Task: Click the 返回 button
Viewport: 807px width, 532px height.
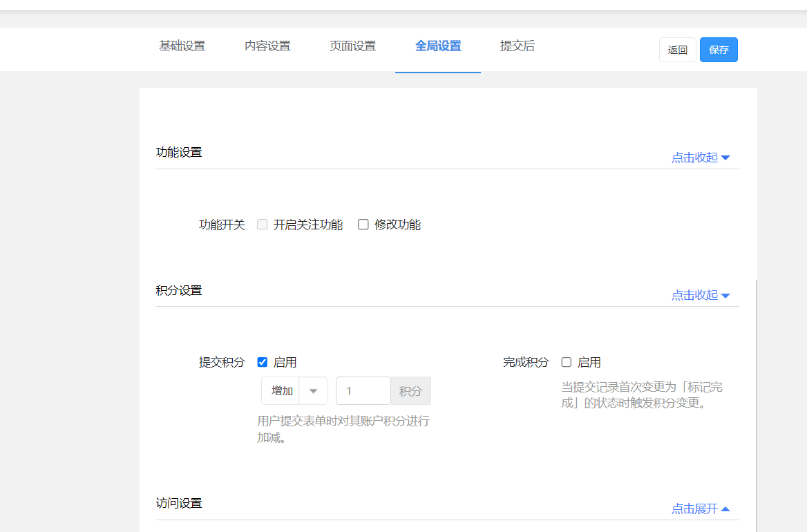Action: click(677, 50)
